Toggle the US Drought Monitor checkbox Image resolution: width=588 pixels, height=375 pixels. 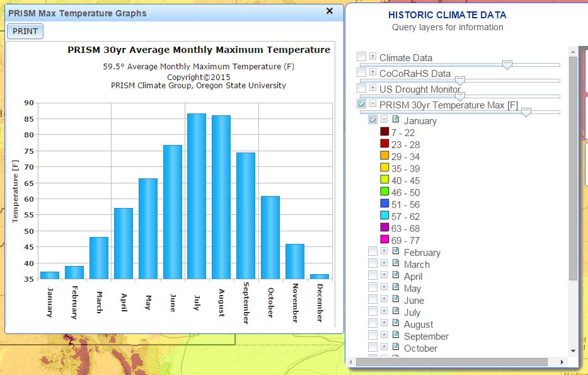tap(361, 88)
